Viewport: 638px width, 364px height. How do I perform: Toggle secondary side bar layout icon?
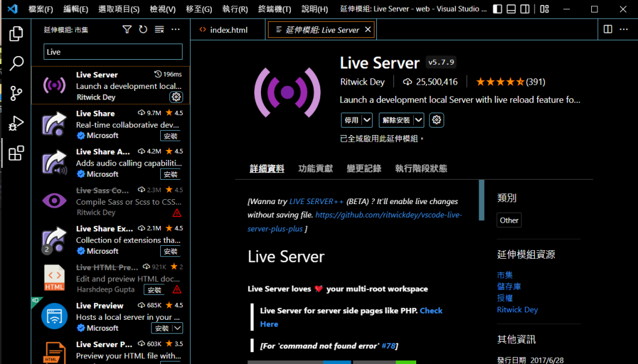525,9
